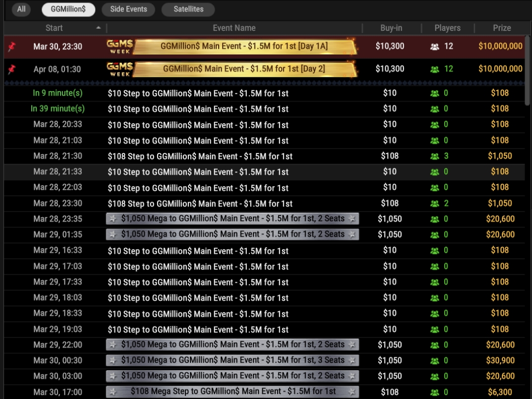
Task: Sort tournaments by Start column
Action: 54,28
